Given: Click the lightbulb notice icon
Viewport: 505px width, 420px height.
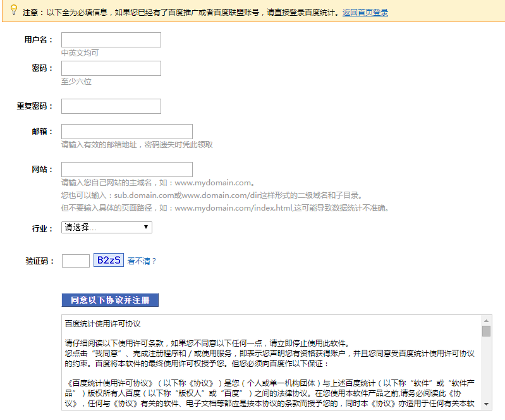Looking at the screenshot, I should [13, 10].
